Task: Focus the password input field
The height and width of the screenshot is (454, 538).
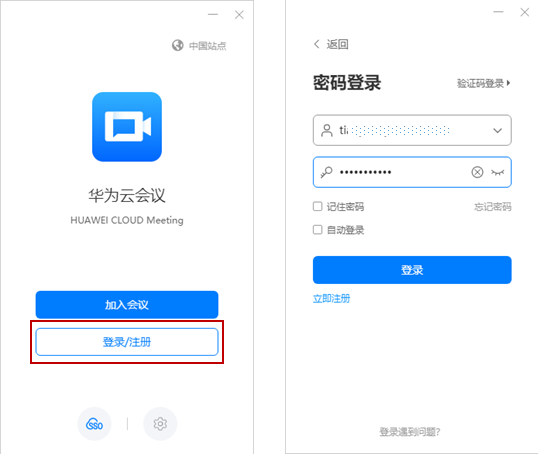Action: [x=412, y=172]
